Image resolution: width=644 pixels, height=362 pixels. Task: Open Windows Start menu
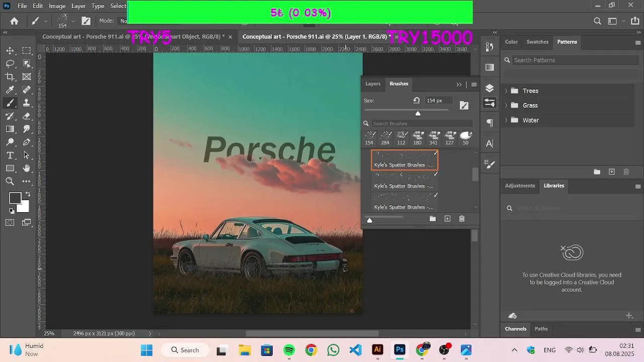146,350
